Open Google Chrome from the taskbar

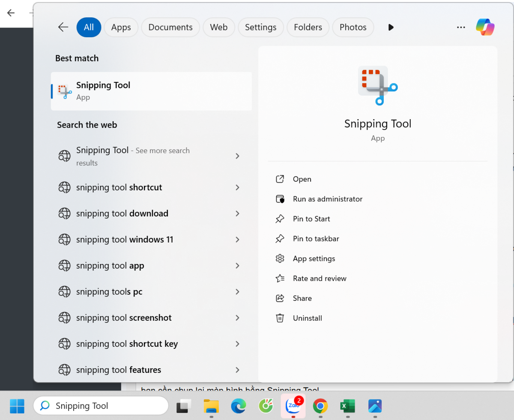320,406
